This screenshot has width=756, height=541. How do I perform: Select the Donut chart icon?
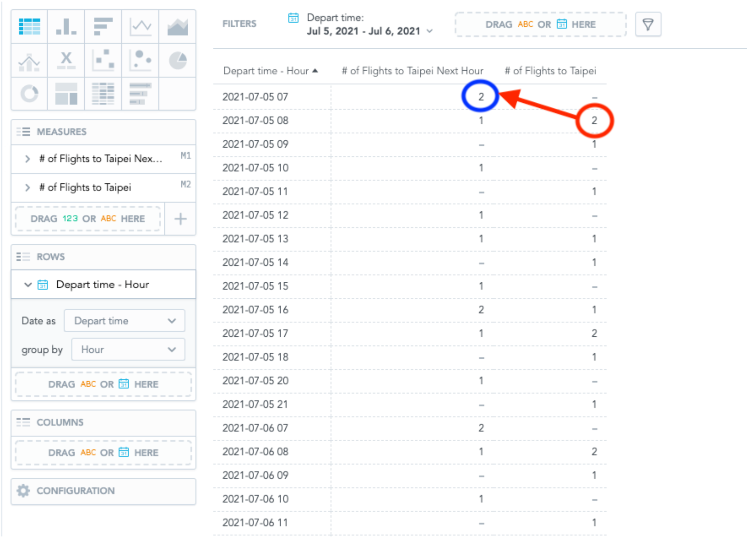point(29,94)
